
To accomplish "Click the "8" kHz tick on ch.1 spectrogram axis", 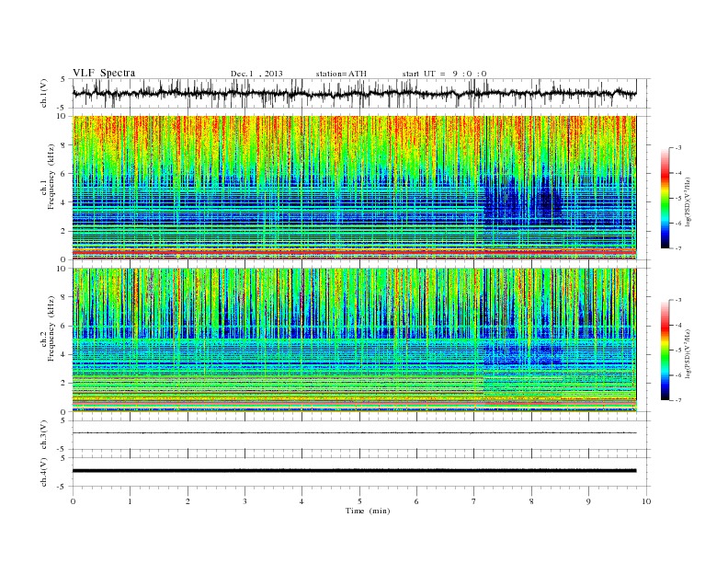I will click(64, 145).
